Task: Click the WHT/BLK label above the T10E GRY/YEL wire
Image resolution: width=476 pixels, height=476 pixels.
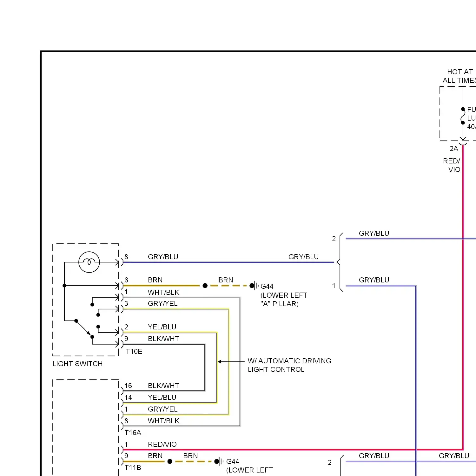Action: [x=163, y=292]
